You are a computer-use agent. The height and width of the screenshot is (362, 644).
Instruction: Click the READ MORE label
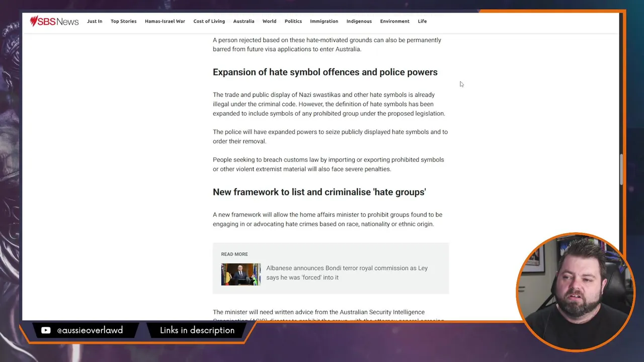coord(234,254)
